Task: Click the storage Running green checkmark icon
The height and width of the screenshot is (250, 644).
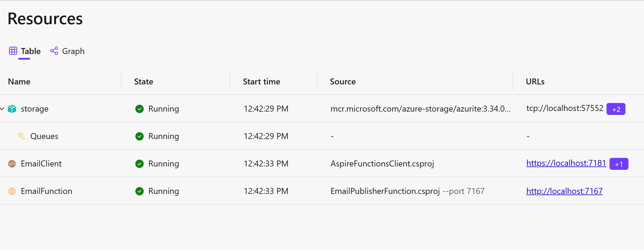Action: pyautogui.click(x=140, y=109)
